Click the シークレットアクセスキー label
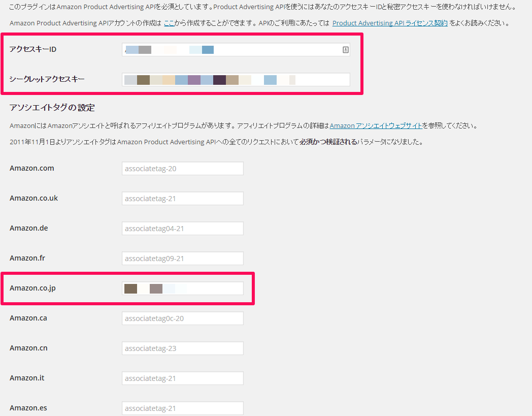 [x=47, y=79]
